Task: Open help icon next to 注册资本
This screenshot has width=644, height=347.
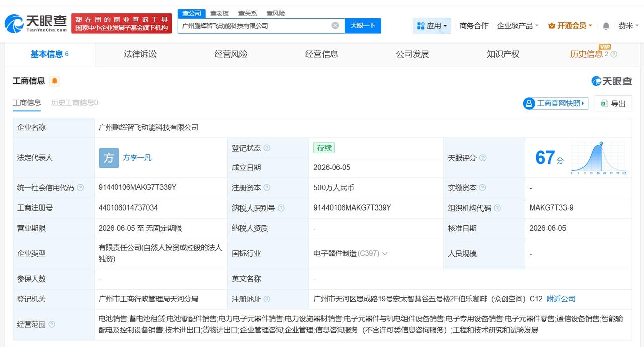Action: click(267, 188)
